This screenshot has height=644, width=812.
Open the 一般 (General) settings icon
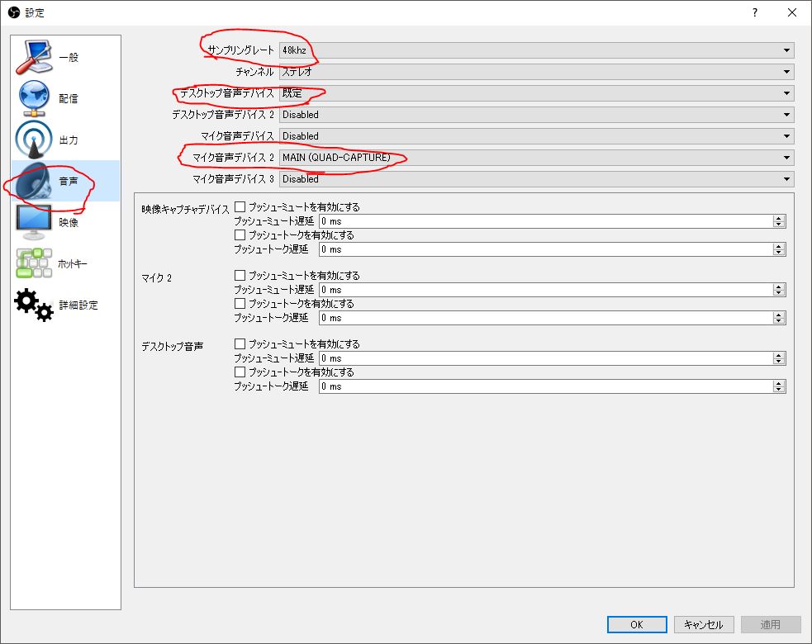[x=34, y=57]
